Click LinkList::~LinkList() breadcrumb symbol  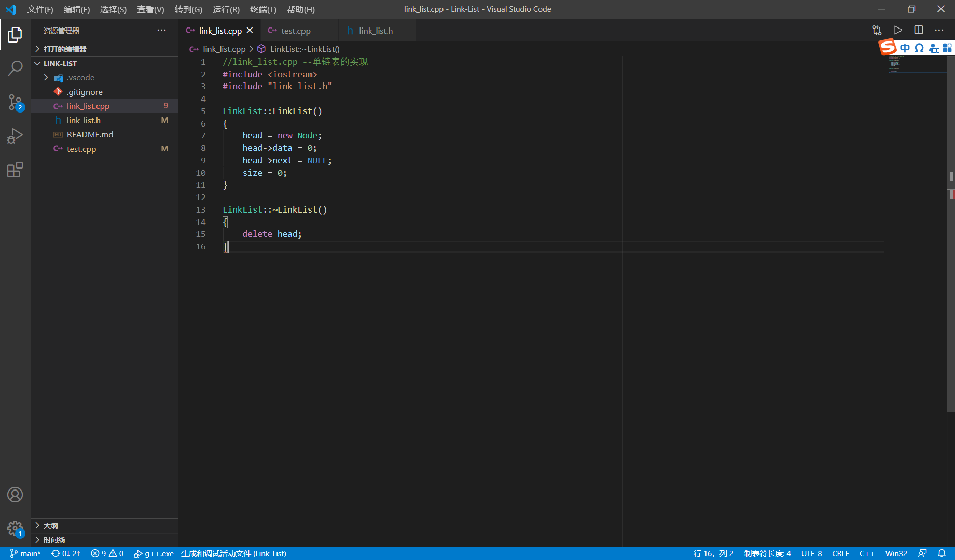[x=305, y=49]
